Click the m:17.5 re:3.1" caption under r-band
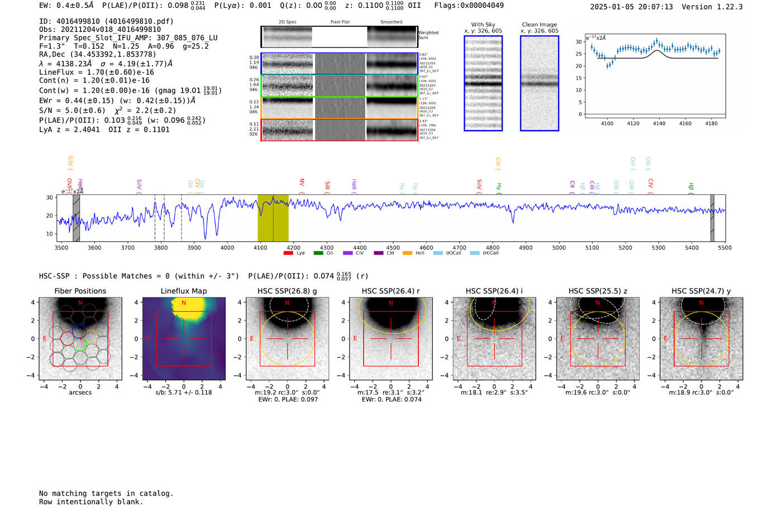Viewport: 782px width, 532px height. pyautogui.click(x=391, y=392)
